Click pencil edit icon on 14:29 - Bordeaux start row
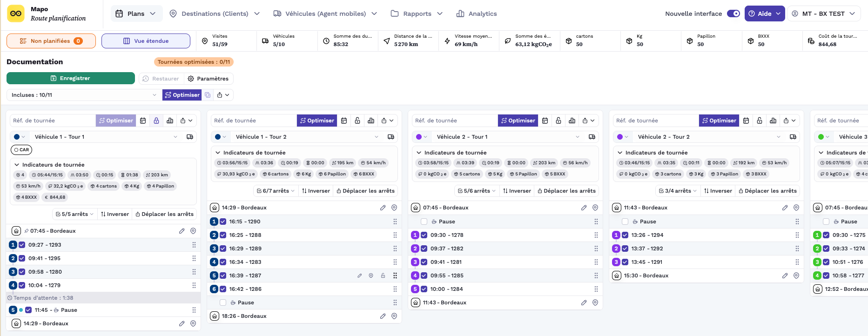The height and width of the screenshot is (336, 868). click(x=383, y=208)
